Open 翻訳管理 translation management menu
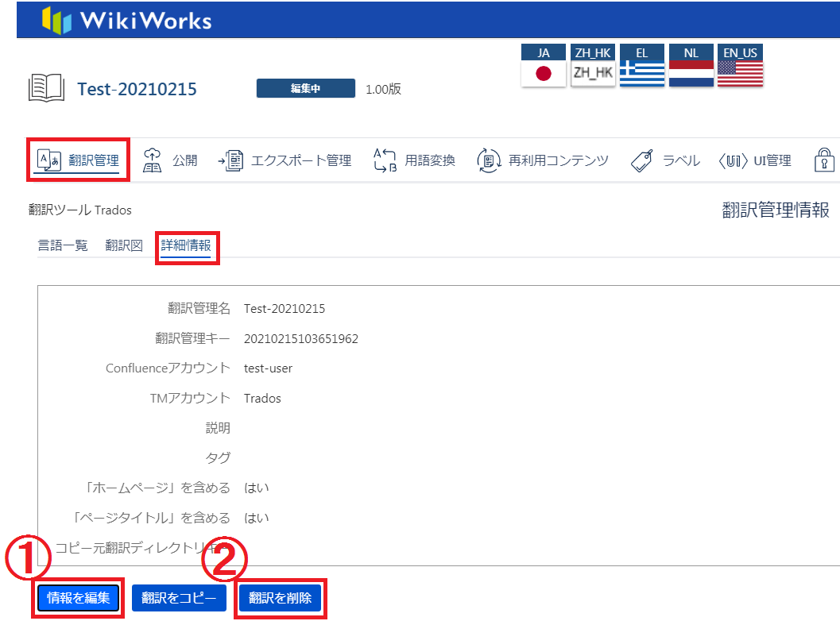Image resolution: width=840 pixels, height=621 pixels. [x=78, y=160]
